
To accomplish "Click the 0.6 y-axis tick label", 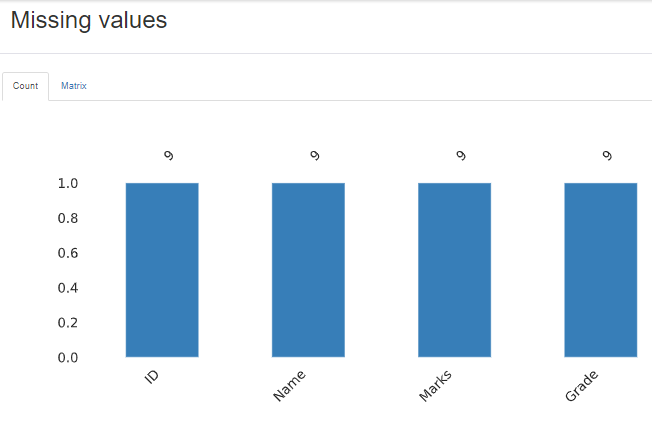I will (68, 253).
